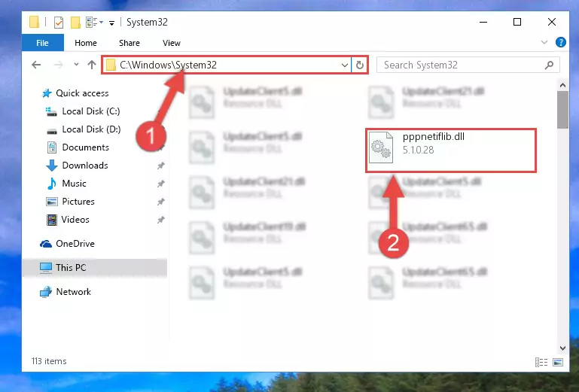Click the pin icon beside Pictures
Screen dimensions: 579x392
160,202
